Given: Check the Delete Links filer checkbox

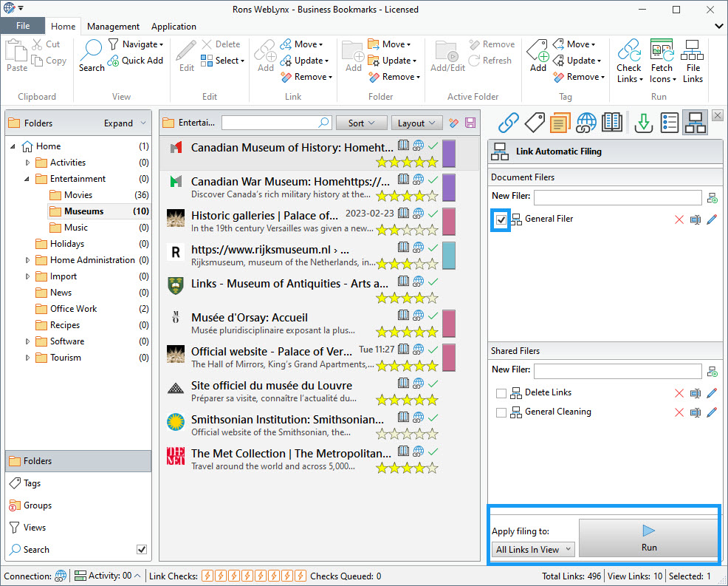Looking at the screenshot, I should tap(501, 393).
